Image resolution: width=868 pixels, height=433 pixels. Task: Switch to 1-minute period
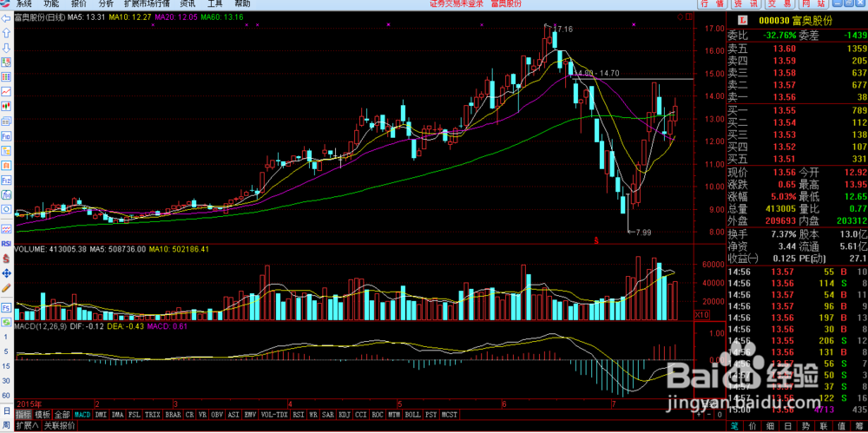(5, 337)
